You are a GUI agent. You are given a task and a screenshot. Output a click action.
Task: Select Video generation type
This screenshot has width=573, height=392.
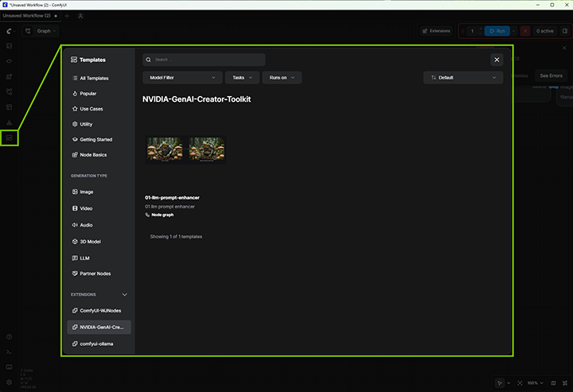click(99, 208)
